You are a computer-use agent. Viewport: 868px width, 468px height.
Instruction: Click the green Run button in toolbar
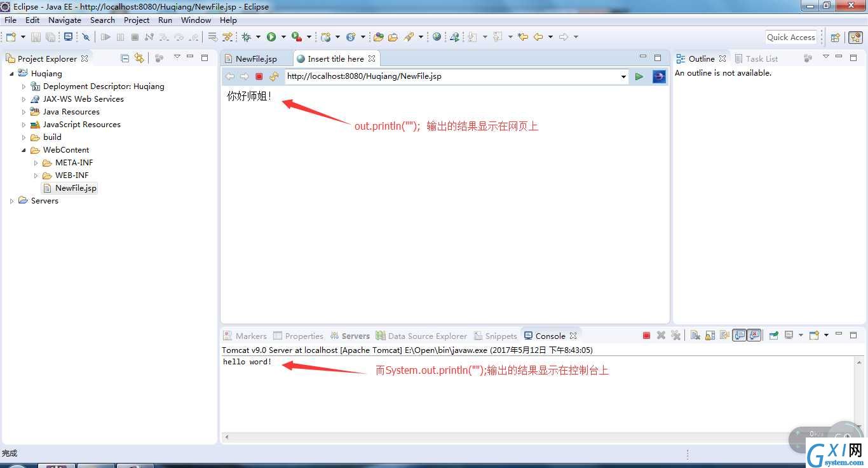tap(271, 37)
